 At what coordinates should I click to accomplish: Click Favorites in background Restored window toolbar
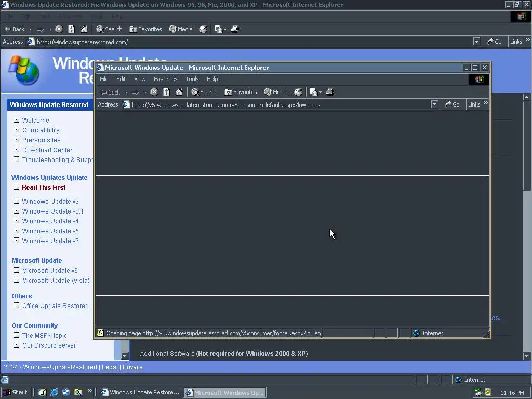[x=145, y=29]
